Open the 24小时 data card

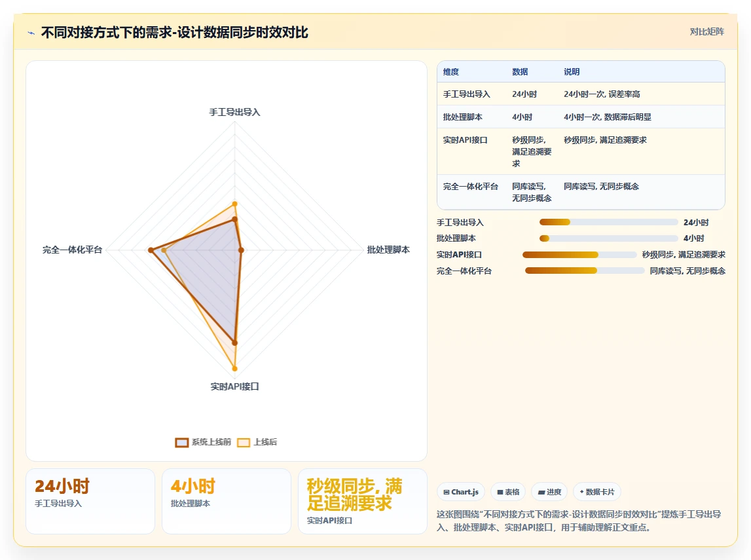90,501
